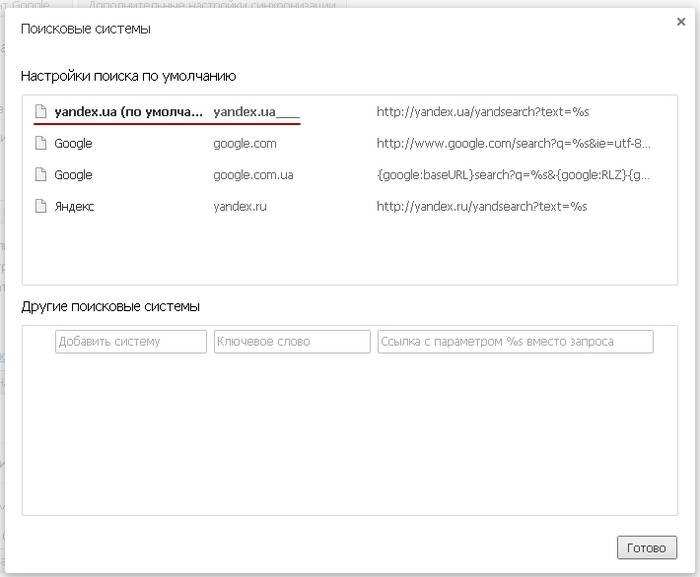
Task: Click the Добавить систему input field
Action: click(x=131, y=342)
